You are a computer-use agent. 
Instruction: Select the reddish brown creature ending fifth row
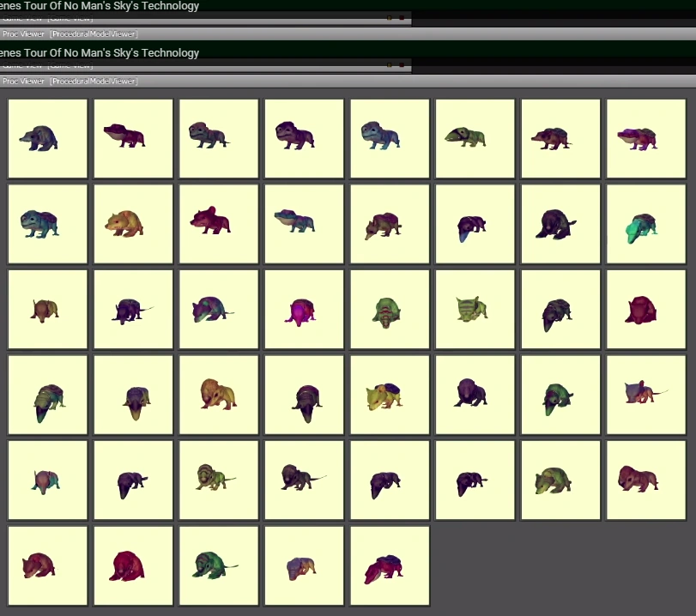[646, 480]
